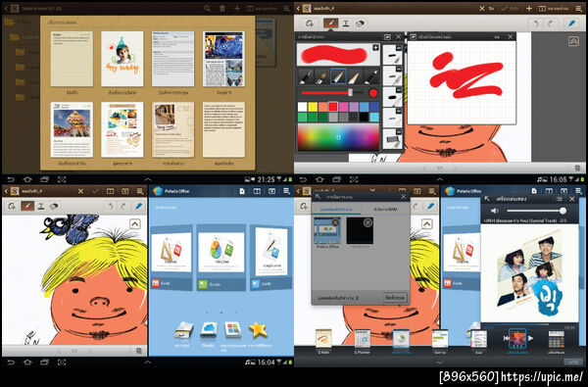Click search icon behind template picker

[207, 8]
